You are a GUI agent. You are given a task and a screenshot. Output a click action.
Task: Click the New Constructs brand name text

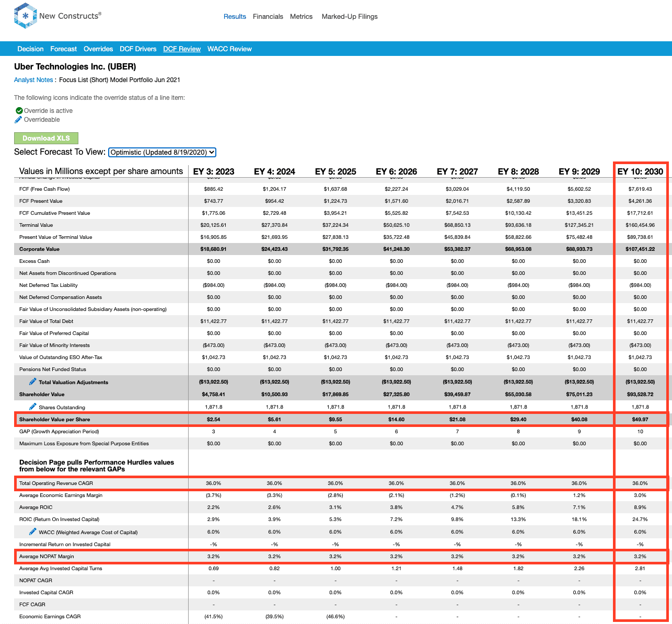point(70,16)
